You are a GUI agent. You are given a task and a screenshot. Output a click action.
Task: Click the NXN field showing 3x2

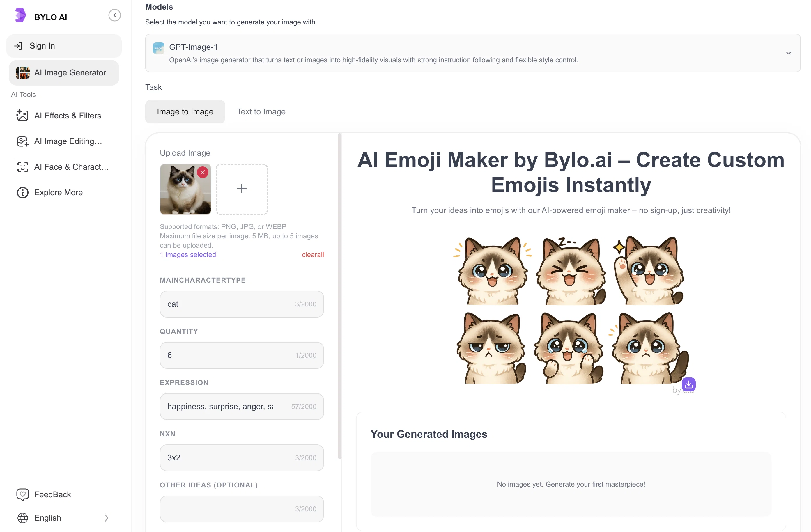click(x=242, y=457)
